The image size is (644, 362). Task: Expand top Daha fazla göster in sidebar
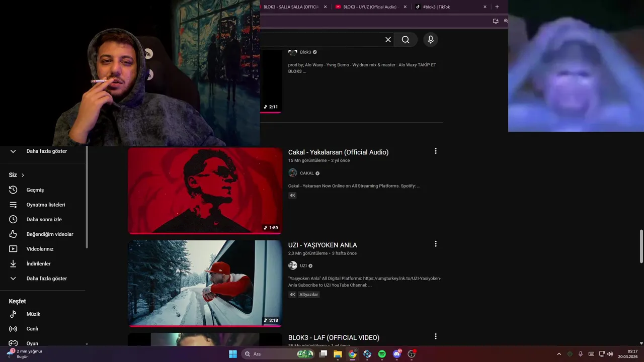(43, 151)
